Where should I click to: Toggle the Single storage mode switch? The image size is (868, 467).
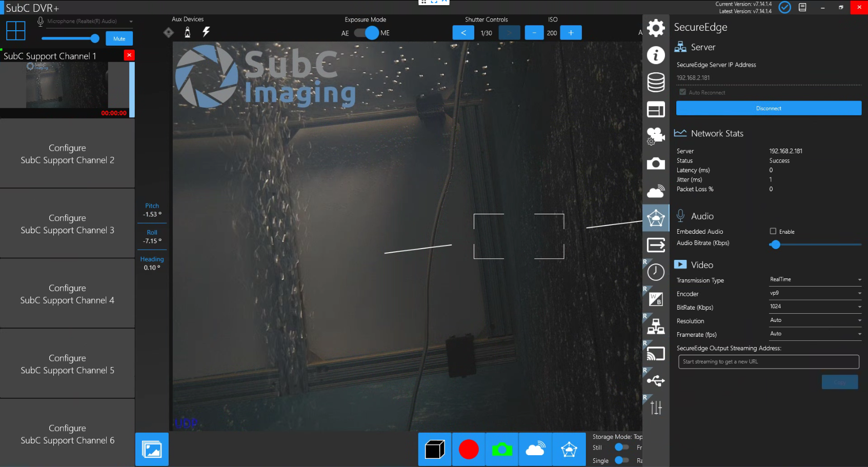621,460
